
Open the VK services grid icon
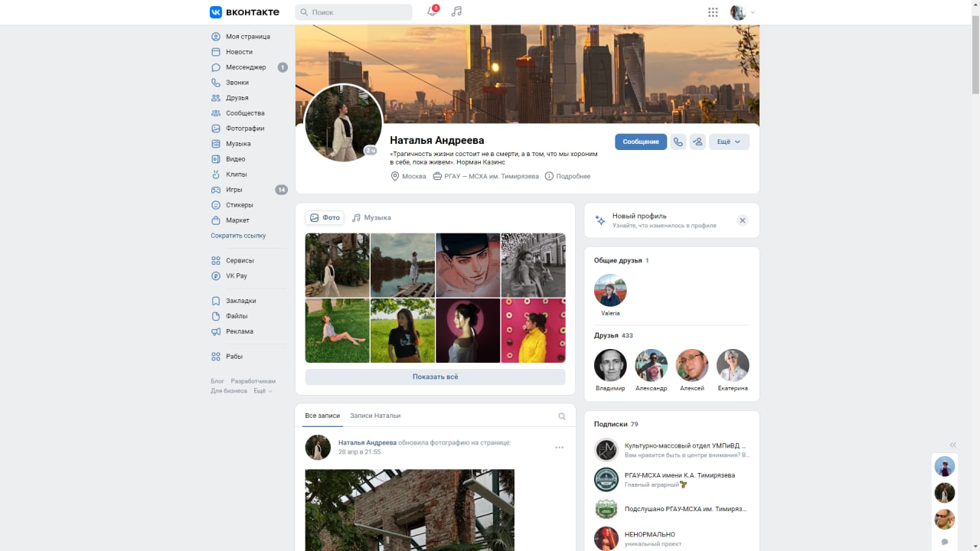713,12
